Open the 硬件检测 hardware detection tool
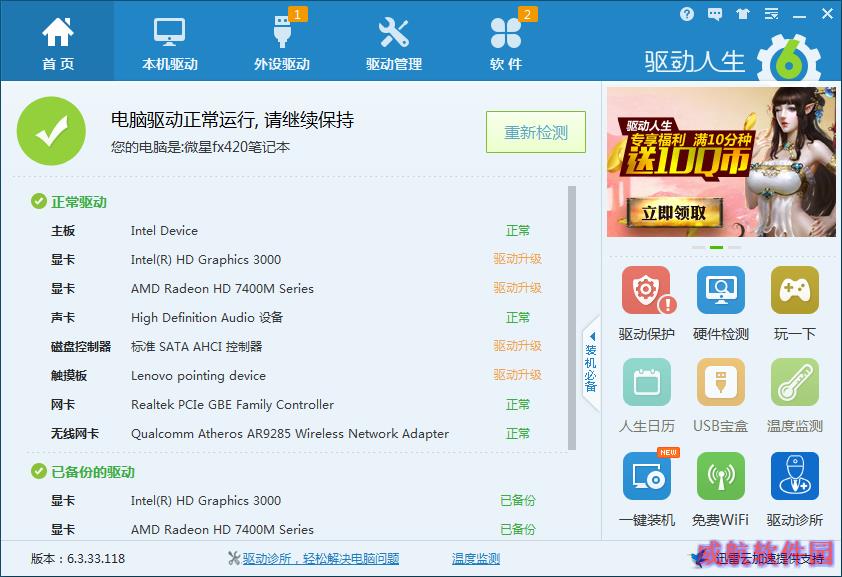Screen dimensions: 842x577 pyautogui.click(x=721, y=290)
